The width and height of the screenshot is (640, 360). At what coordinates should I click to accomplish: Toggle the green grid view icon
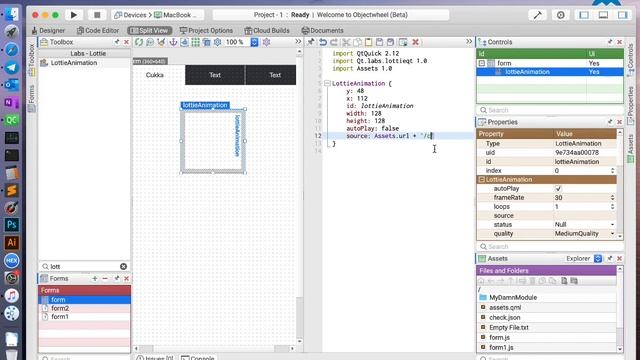pos(196,42)
